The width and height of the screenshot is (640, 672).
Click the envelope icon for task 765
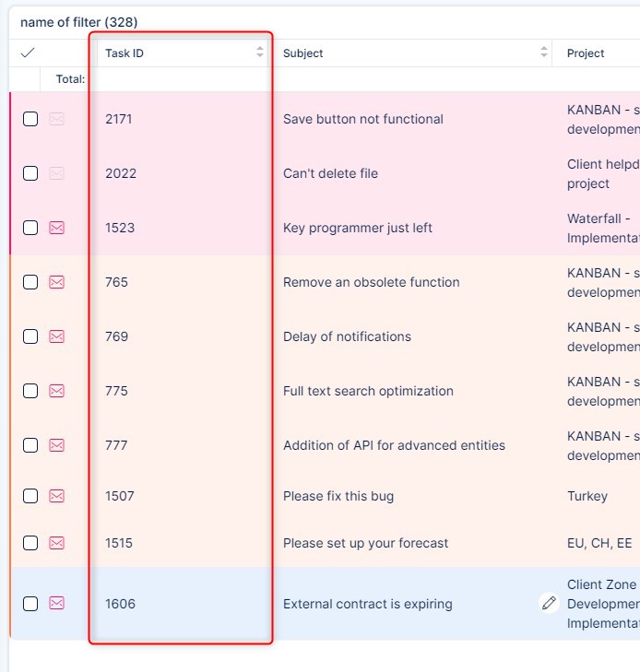[x=56, y=282]
